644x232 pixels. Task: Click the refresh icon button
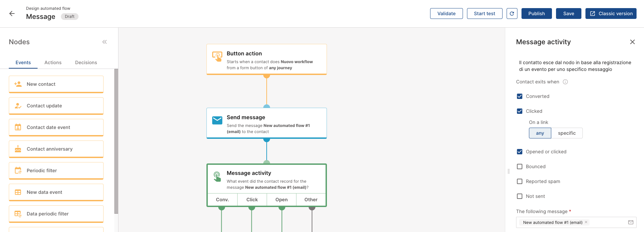click(512, 14)
